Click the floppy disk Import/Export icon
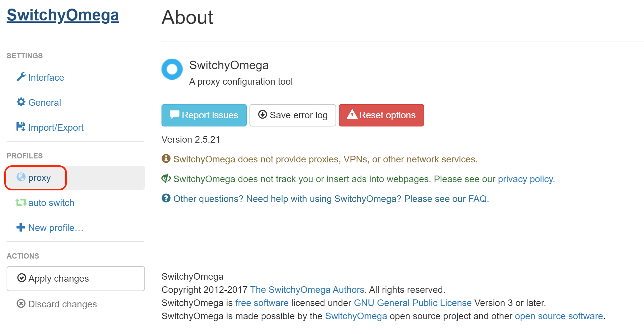This screenshot has height=334, width=644. click(21, 127)
